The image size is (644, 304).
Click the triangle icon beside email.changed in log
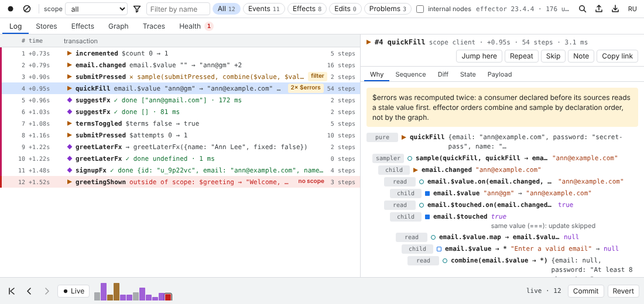70,65
